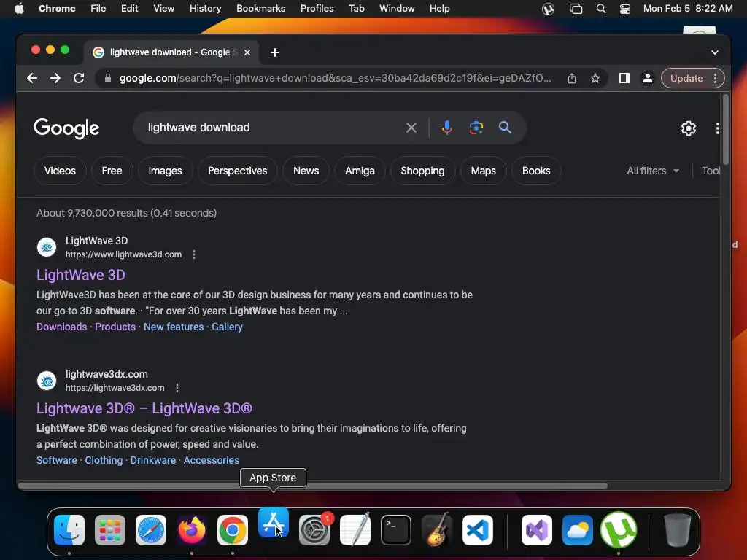Image resolution: width=747 pixels, height=560 pixels.
Task: Open the History menu in menu bar
Action: click(205, 9)
